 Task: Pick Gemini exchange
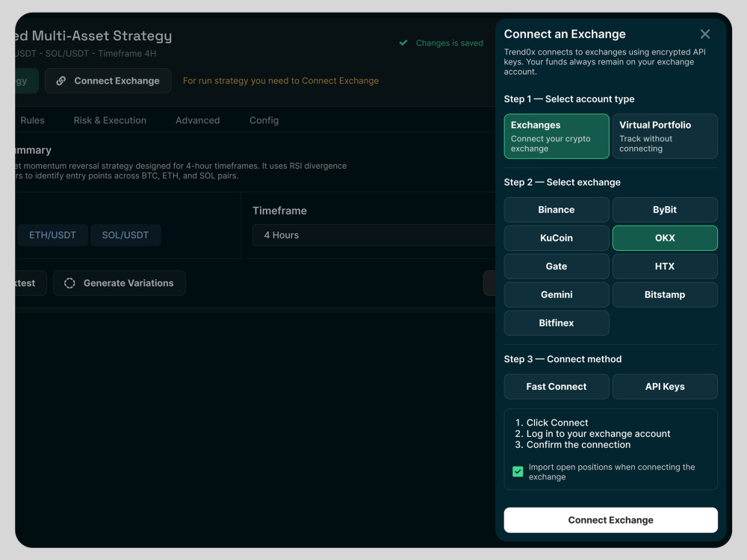tap(557, 295)
